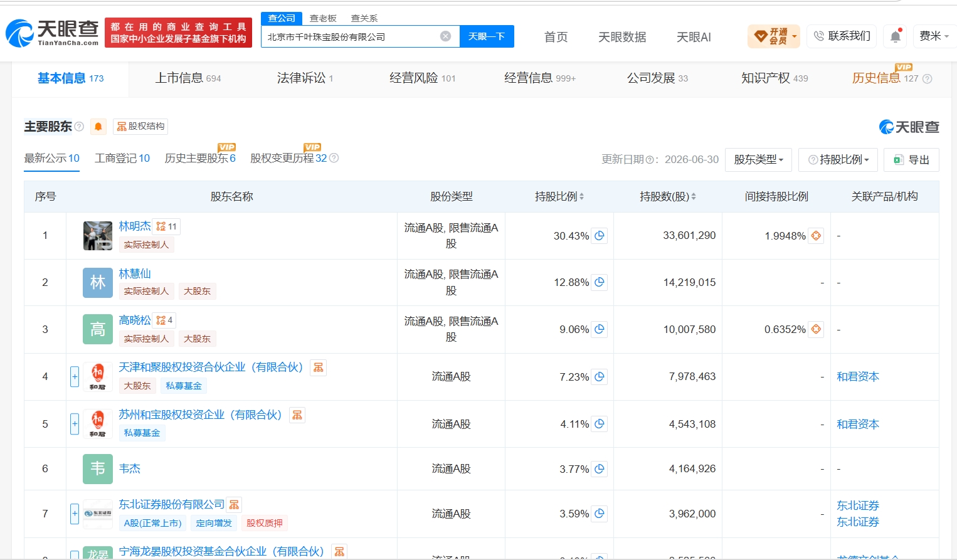This screenshot has width=957, height=560.
Task: Expand the 东北证券股份有限公司 row
Action: pyautogui.click(x=75, y=514)
